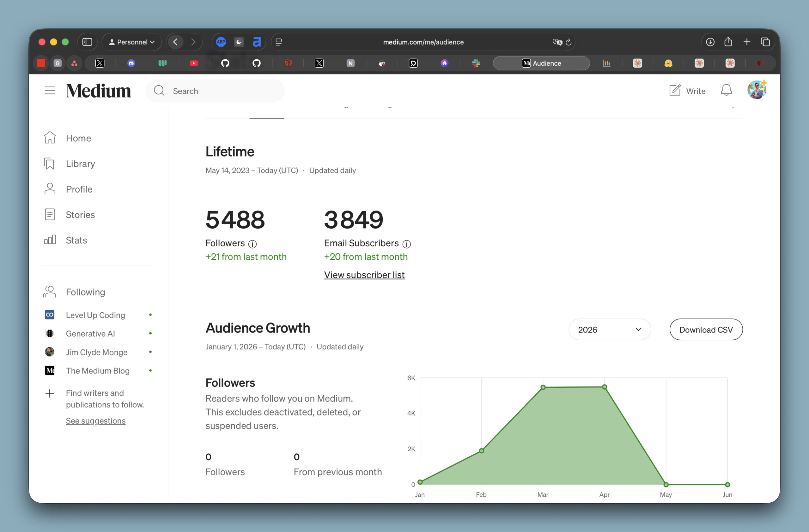Click the Medium logo
This screenshot has height=532, width=809.
click(99, 91)
